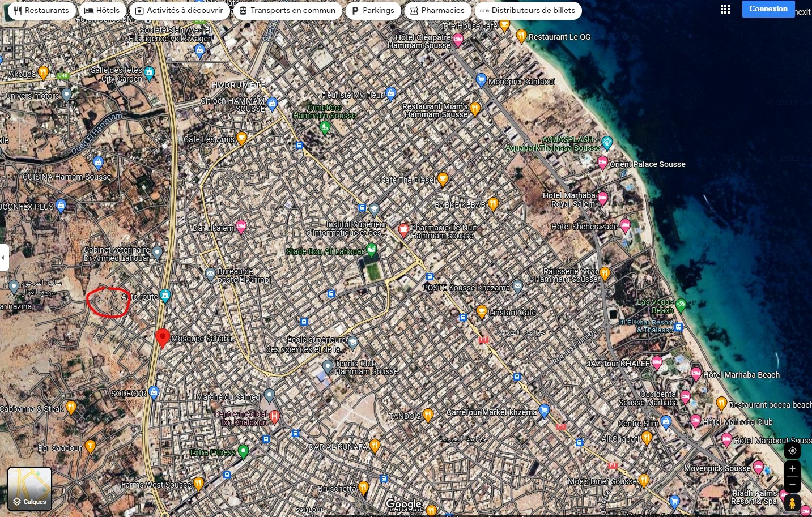This screenshot has height=517, width=812.
Task: Click the Centre médical Ibn Khaldoun marker
Action: pyautogui.click(x=274, y=417)
